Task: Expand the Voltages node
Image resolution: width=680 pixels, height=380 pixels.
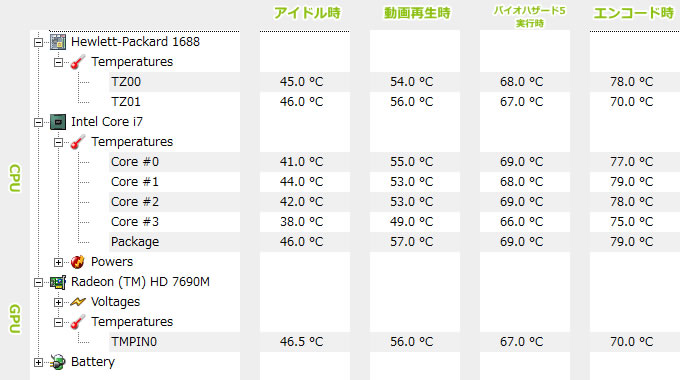Action: [59, 302]
